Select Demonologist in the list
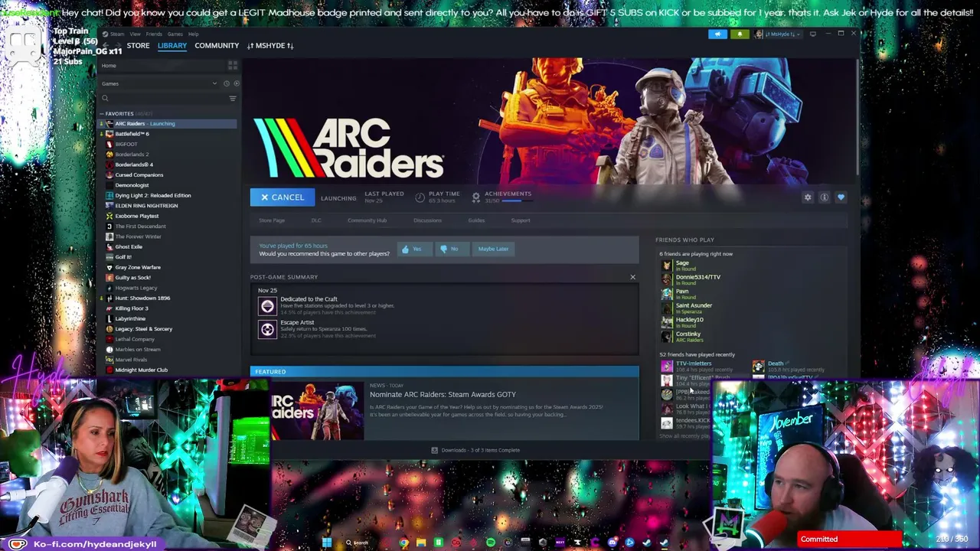Image resolution: width=980 pixels, height=551 pixels. [x=168, y=185]
